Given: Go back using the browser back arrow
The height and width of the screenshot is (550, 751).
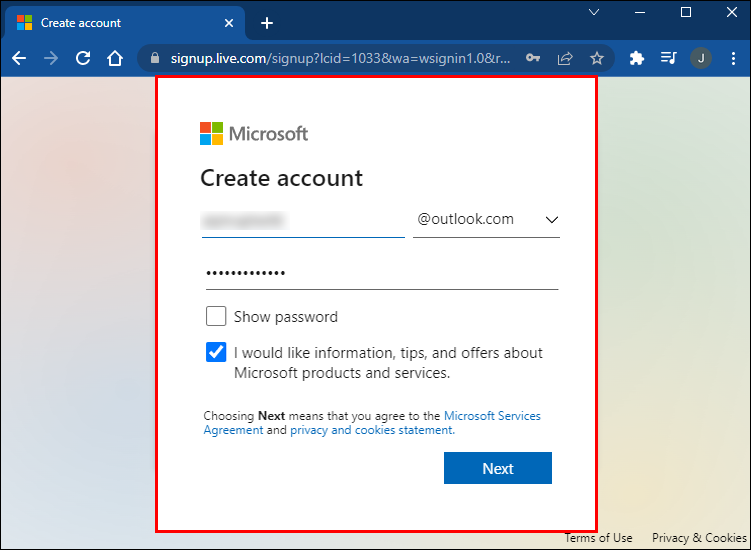Looking at the screenshot, I should [19, 58].
